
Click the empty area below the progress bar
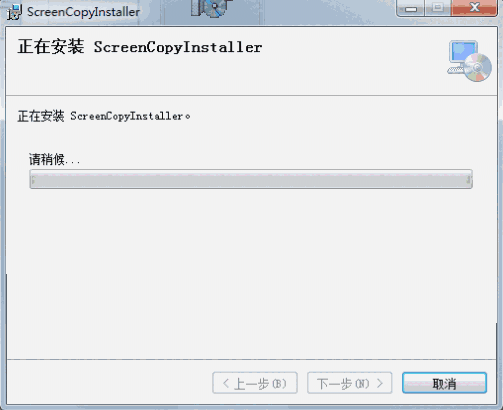coord(251,273)
